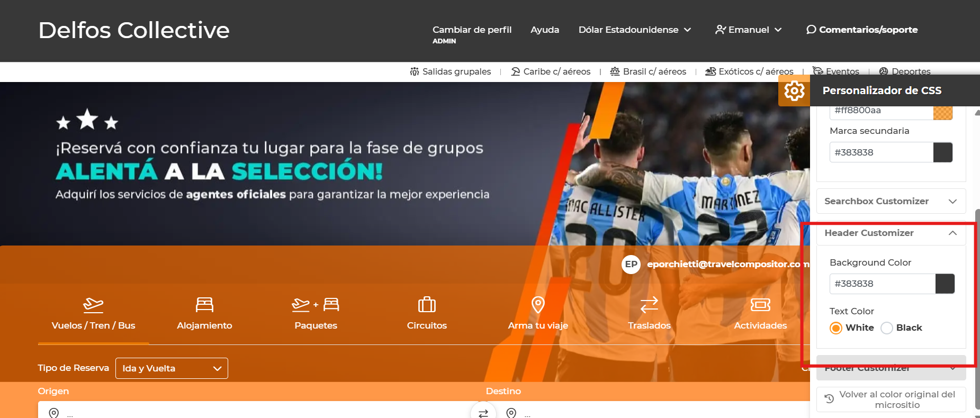Open Traslados via the arrows icon
The image size is (980, 418).
[x=649, y=305]
